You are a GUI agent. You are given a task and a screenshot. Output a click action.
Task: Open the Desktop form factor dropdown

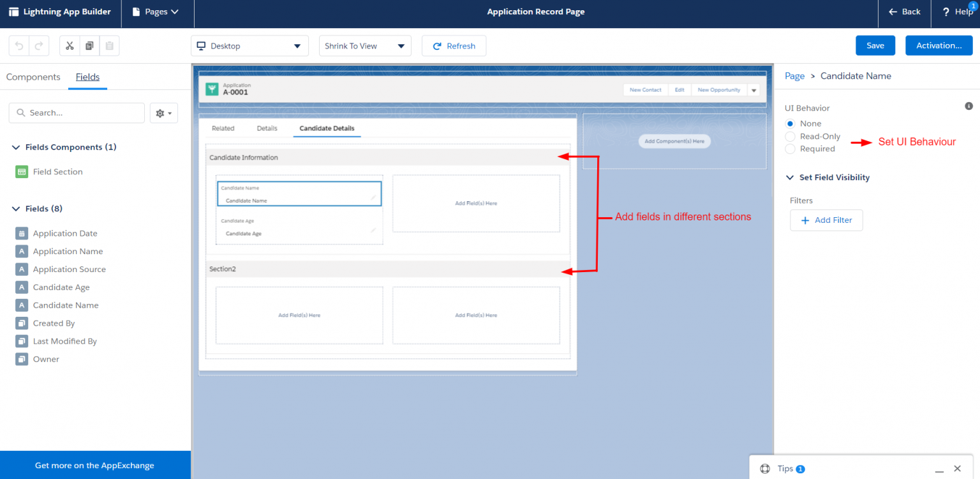point(249,46)
